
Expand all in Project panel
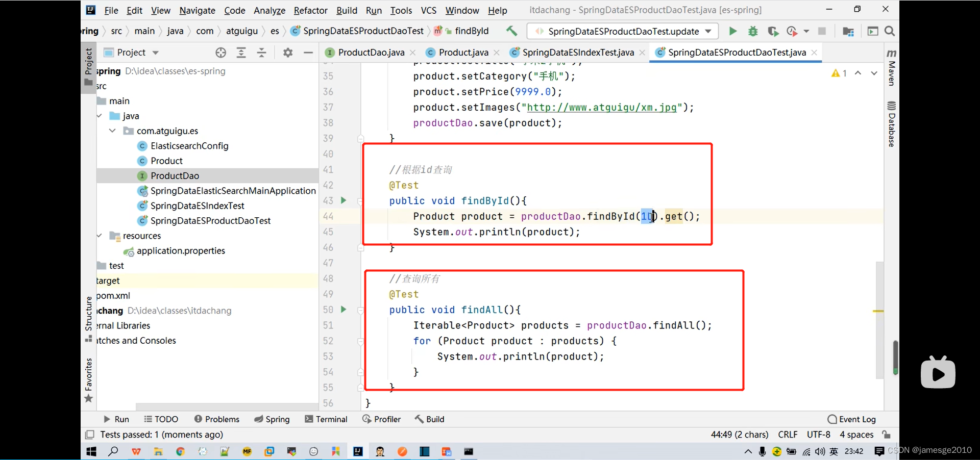[x=241, y=53]
